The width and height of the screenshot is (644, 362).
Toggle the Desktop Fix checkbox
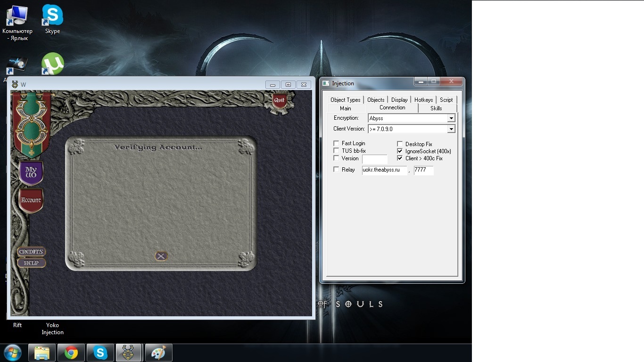pyautogui.click(x=400, y=144)
